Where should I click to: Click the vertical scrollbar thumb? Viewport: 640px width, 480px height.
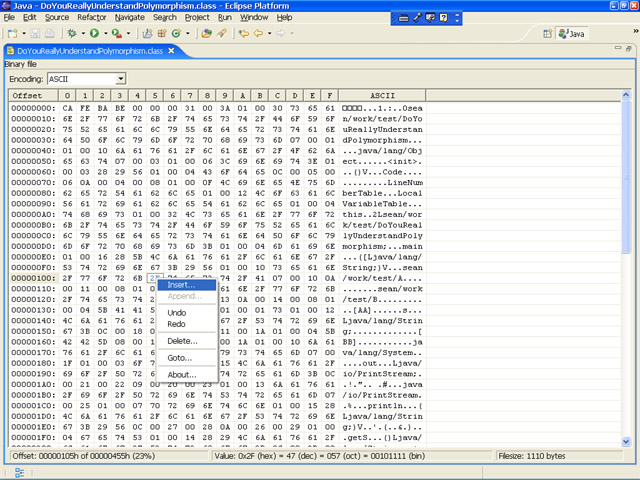[626, 177]
